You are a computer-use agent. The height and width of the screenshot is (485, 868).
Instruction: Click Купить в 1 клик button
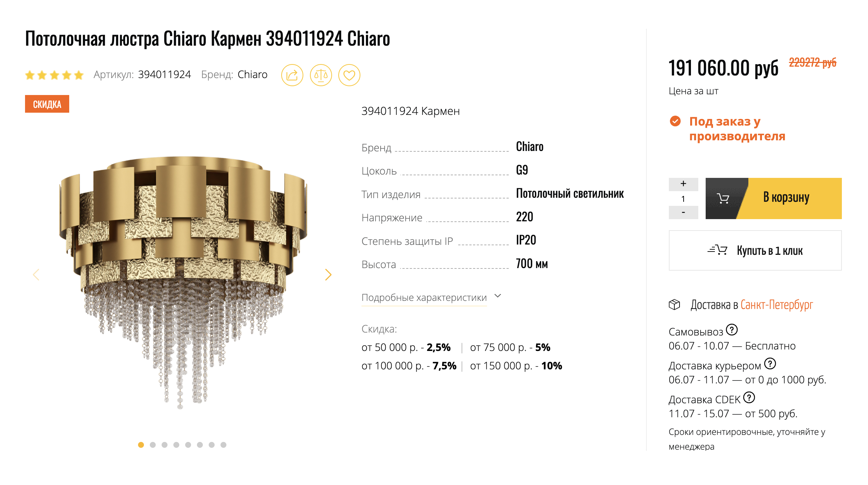click(x=755, y=250)
